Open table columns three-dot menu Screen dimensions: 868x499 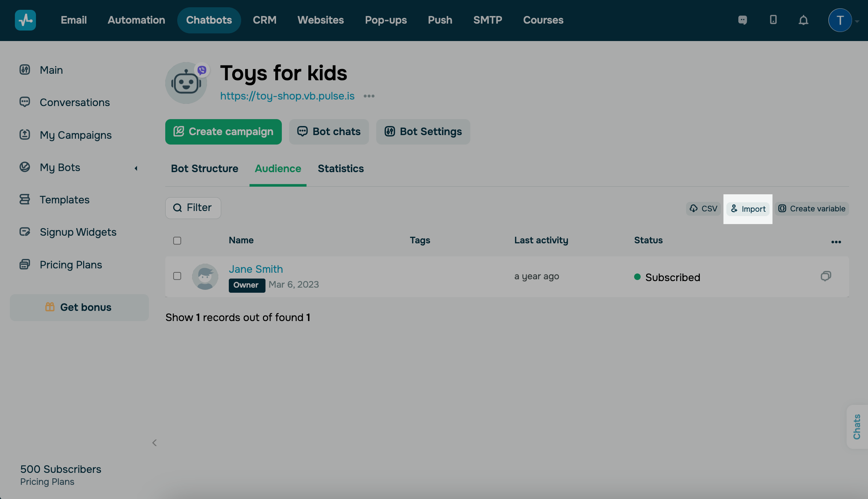pos(836,242)
